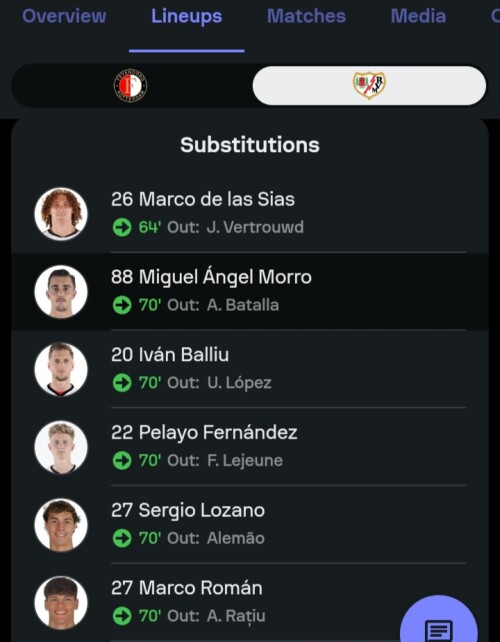The width and height of the screenshot is (500, 642).
Task: Click the 64' substitution arrow icon
Action: [x=122, y=227]
